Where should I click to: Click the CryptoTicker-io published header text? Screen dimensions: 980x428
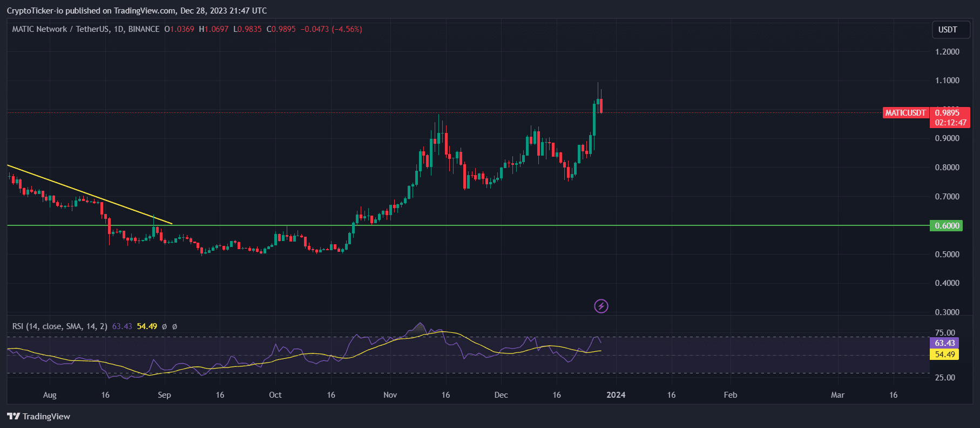pyautogui.click(x=137, y=11)
